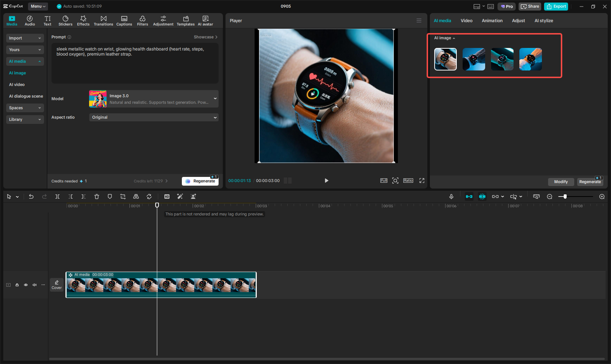This screenshot has height=364, width=611.
Task: Open the Effects panel
Action: click(83, 21)
